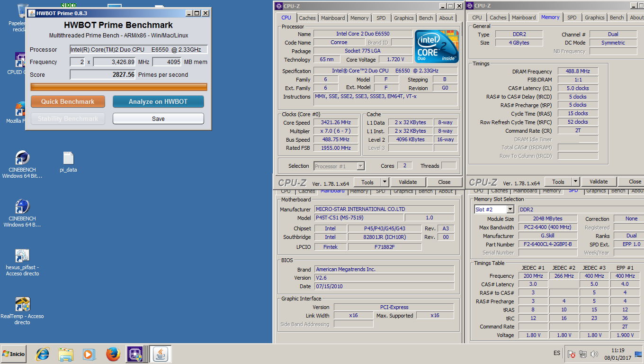Click the Part Number F2-6400CL4-2GBPI-B value

click(548, 244)
